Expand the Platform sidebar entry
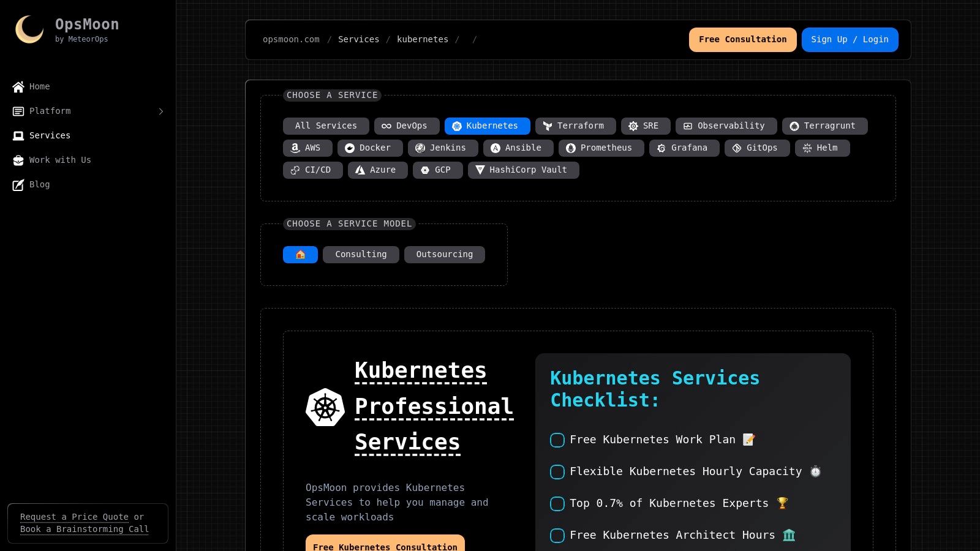The width and height of the screenshot is (980, 551). pos(160,111)
